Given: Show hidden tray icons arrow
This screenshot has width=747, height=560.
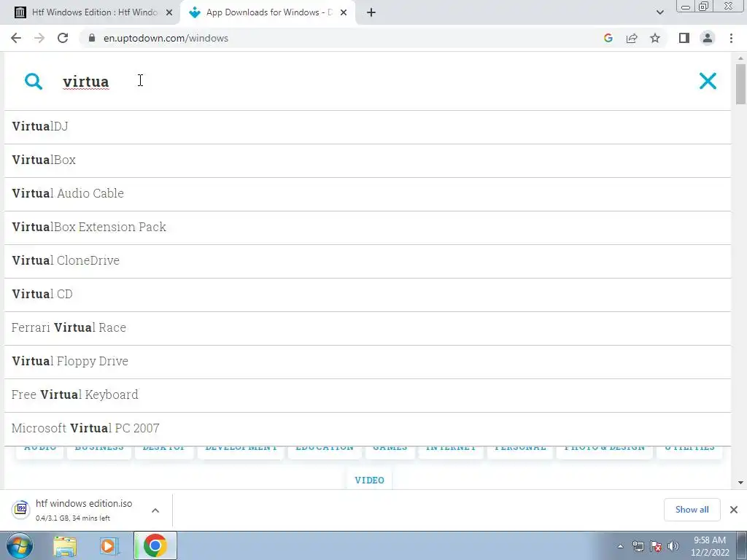Looking at the screenshot, I should click(x=620, y=546).
